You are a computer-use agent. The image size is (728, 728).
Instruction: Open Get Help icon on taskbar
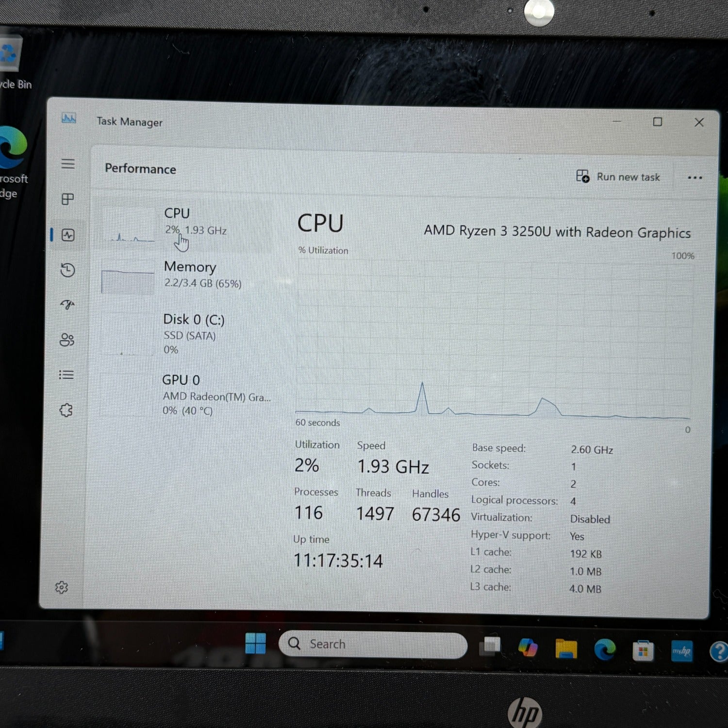(x=719, y=651)
